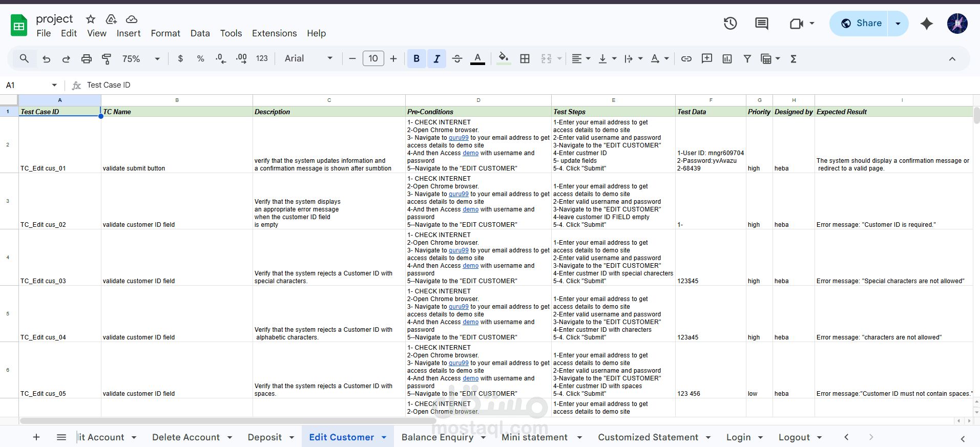Open text wrapping dropdown

click(x=634, y=59)
